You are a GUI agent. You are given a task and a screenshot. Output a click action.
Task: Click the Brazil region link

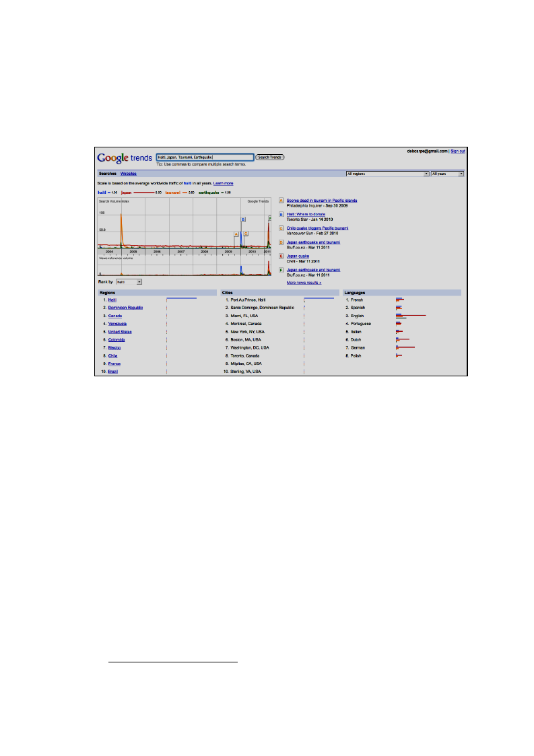113,372
